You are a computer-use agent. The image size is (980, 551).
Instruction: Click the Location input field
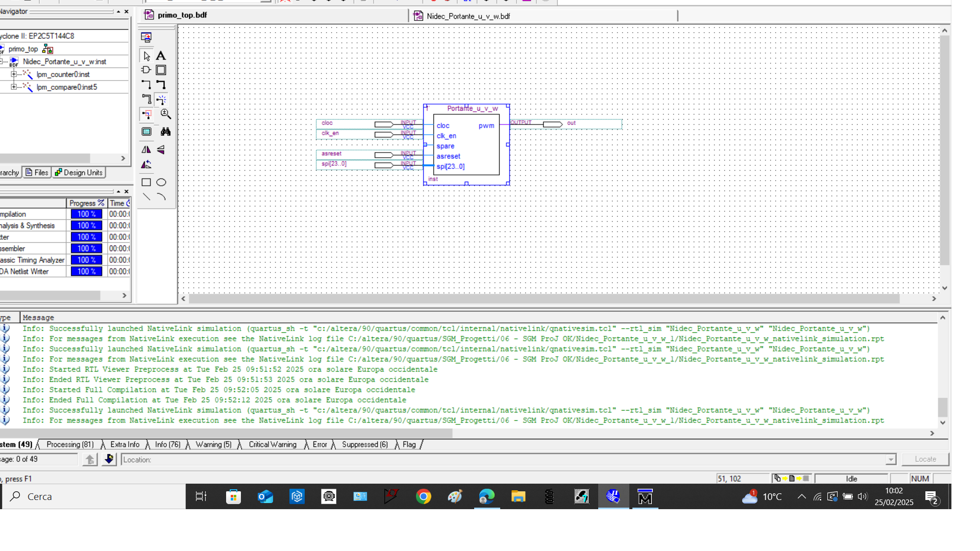coord(504,460)
